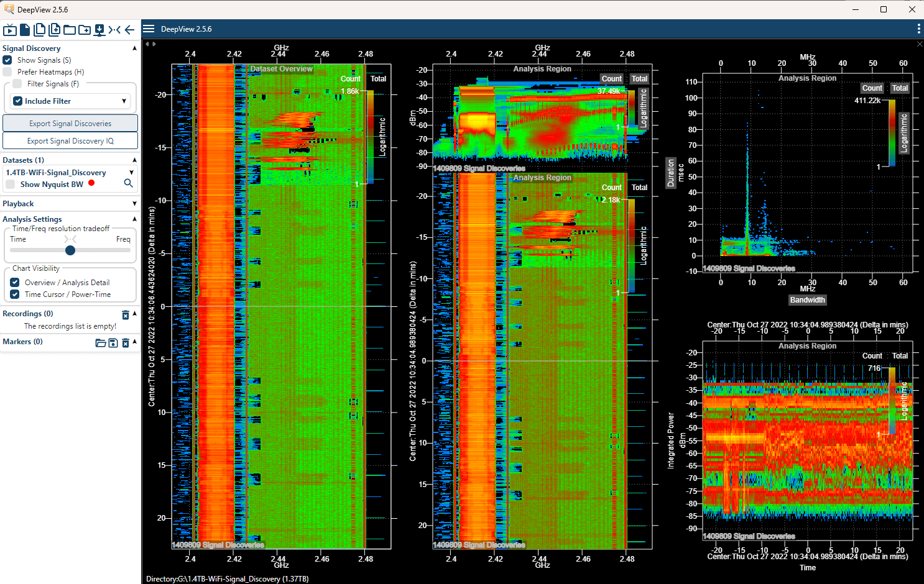Open a folder from the toolbar
The image size is (924, 584).
tap(69, 29)
